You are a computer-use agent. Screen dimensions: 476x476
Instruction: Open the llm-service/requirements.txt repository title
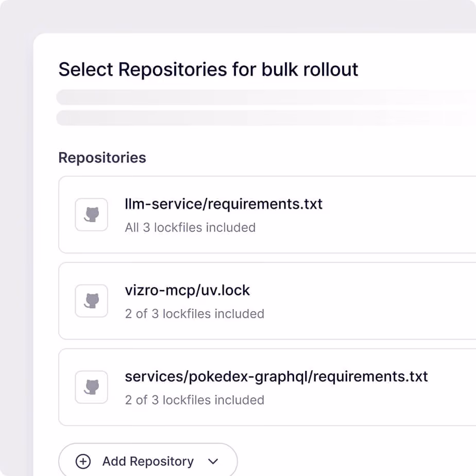point(224,203)
